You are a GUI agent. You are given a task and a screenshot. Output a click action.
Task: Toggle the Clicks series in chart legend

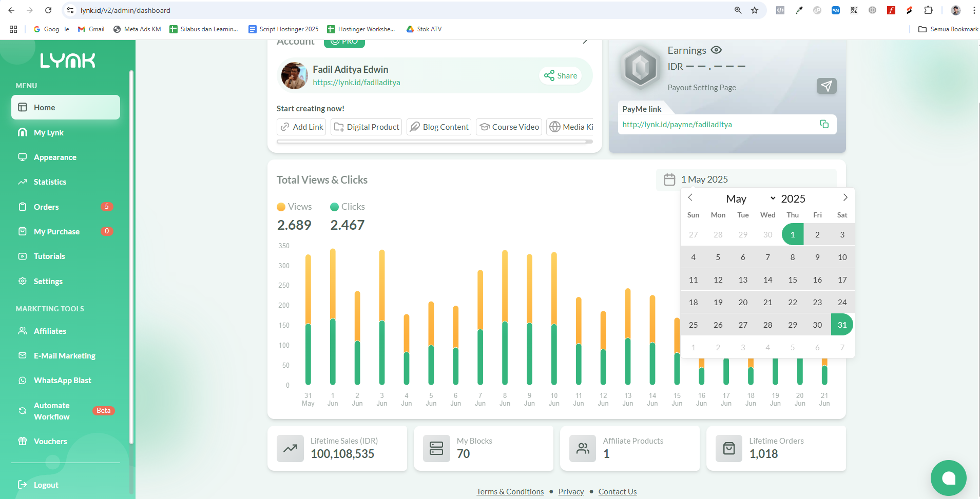tap(348, 207)
